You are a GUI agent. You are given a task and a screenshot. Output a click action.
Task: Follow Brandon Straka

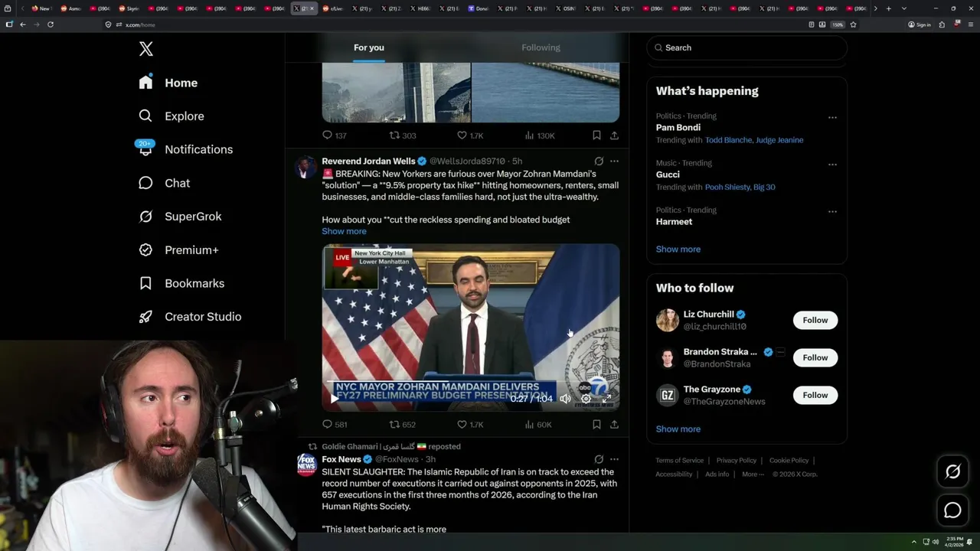pos(815,357)
